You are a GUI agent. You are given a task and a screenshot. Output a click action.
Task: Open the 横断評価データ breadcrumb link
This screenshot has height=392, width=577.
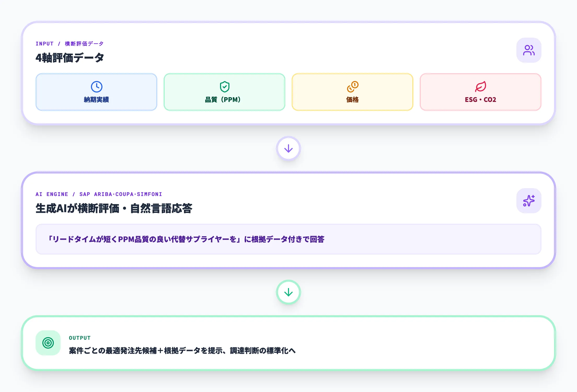(x=84, y=43)
